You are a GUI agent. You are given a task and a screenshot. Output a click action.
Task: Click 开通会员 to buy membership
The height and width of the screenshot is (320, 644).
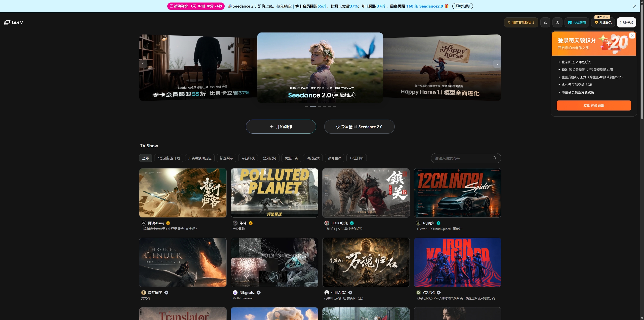[x=603, y=22]
